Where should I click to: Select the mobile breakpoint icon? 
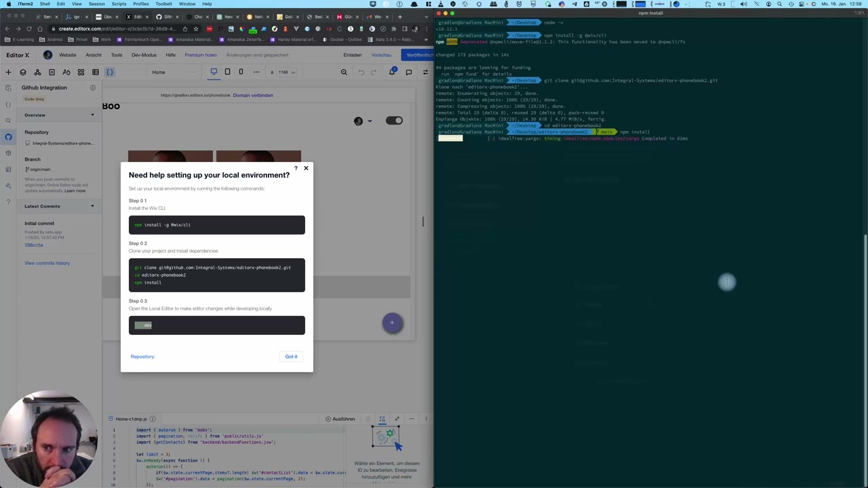point(241,72)
